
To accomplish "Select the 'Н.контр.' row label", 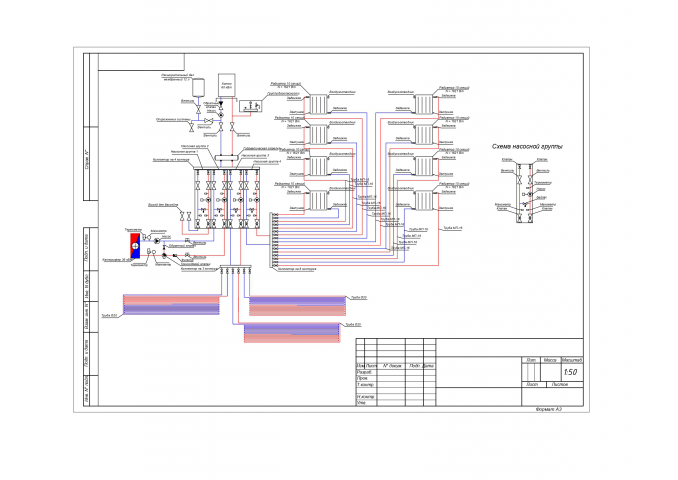I will coord(365,396).
